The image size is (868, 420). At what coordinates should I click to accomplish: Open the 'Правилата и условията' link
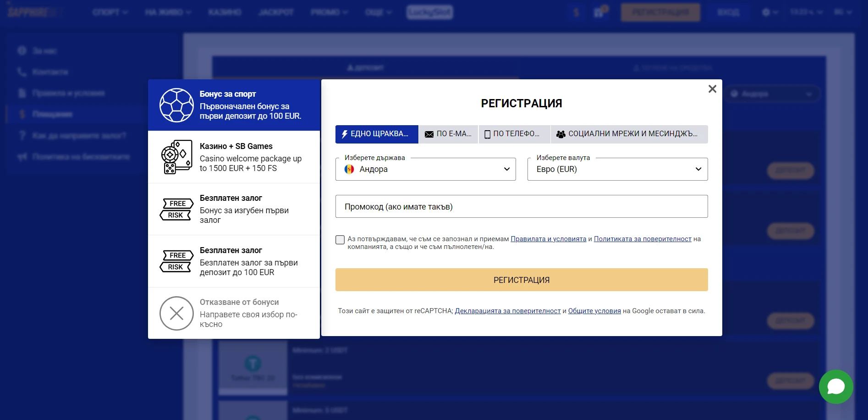pyautogui.click(x=548, y=239)
